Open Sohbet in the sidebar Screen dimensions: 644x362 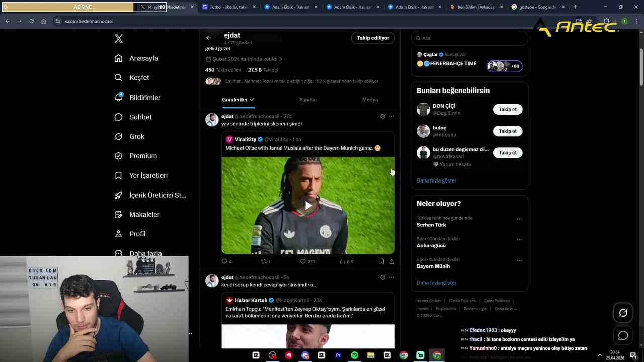[x=133, y=117]
